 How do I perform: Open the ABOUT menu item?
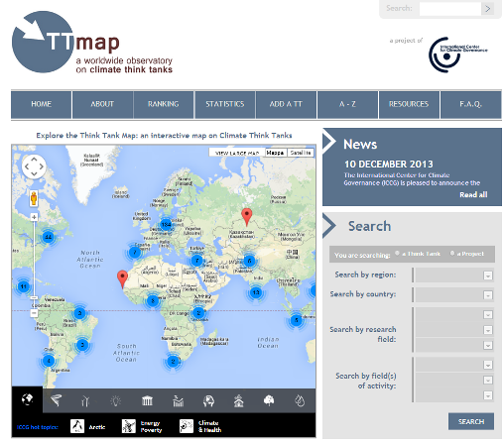[102, 104]
